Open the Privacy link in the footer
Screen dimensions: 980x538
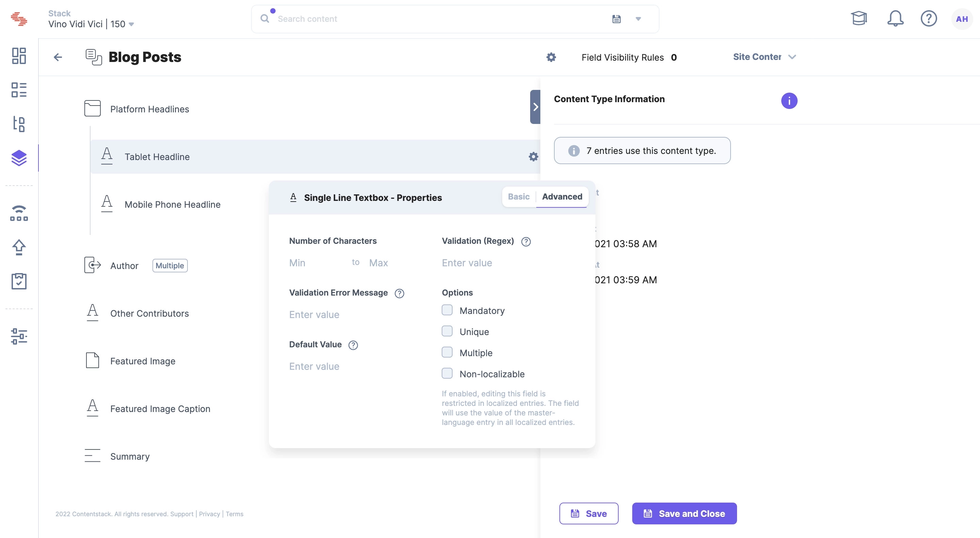pos(210,514)
